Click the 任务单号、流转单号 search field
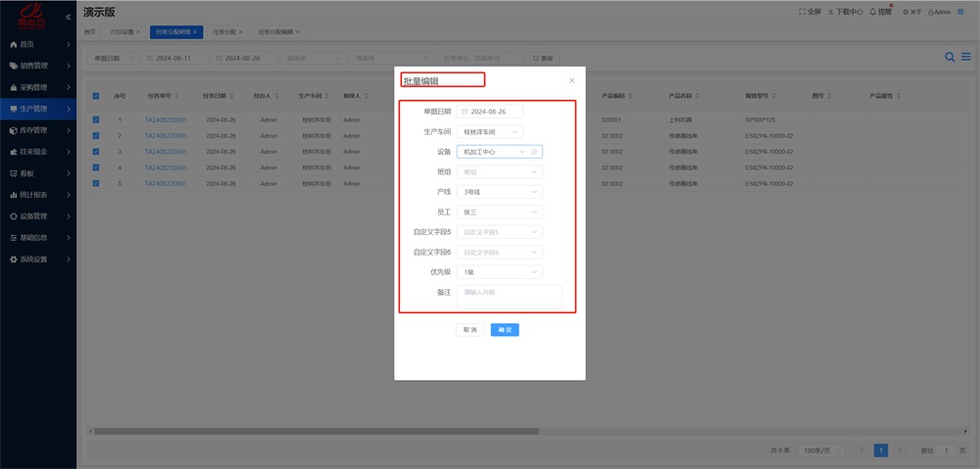980x469 pixels. (x=479, y=58)
